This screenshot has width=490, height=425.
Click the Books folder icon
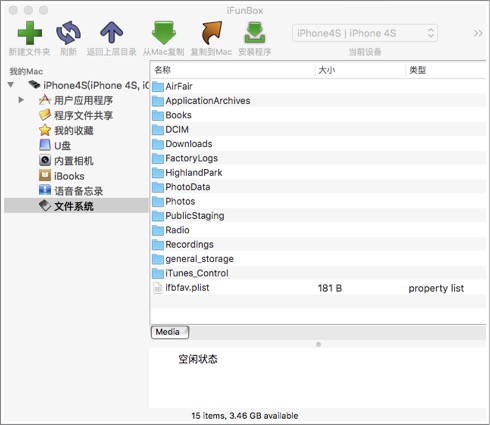pyautogui.click(x=158, y=115)
